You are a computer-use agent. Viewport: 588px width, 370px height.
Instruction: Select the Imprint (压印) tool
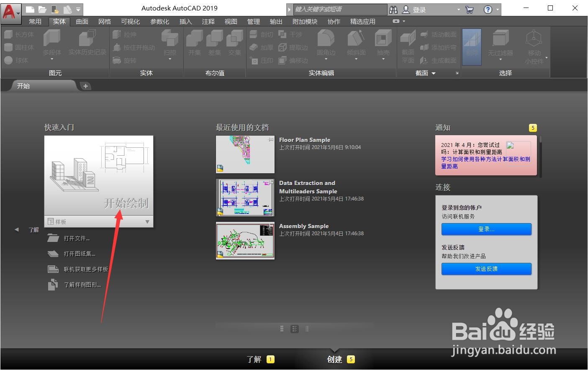click(x=261, y=60)
